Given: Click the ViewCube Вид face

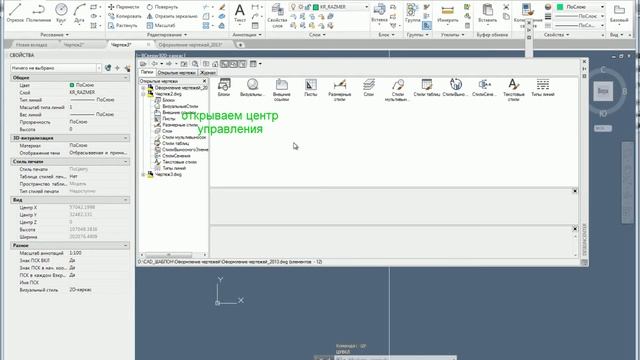Looking at the screenshot, I should (x=603, y=91).
